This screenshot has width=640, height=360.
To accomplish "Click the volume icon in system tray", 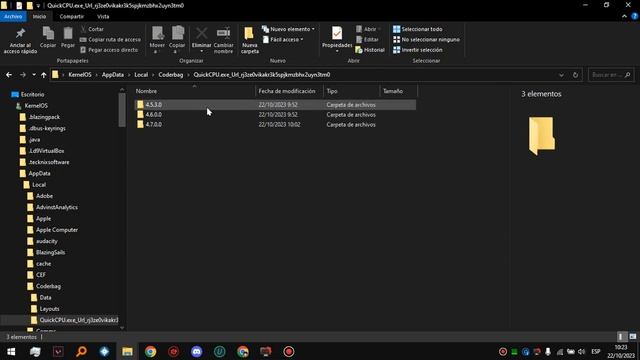I will 582,351.
